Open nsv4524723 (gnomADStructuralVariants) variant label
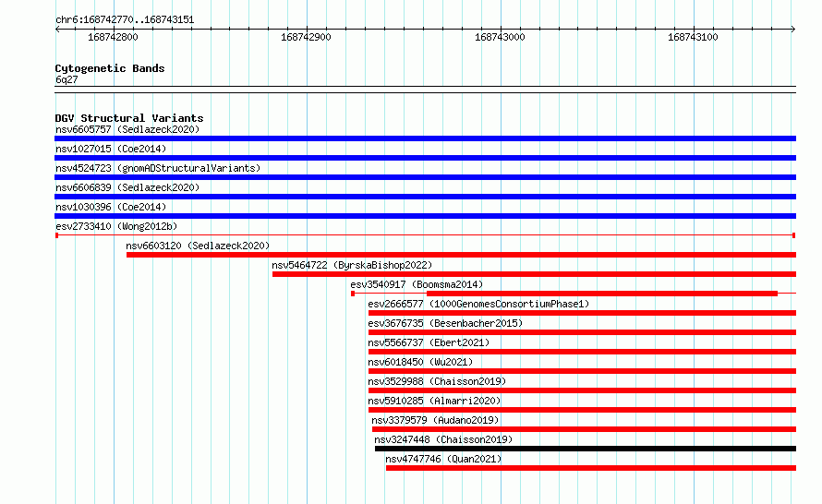This screenshot has height=504, width=822. 158,168
